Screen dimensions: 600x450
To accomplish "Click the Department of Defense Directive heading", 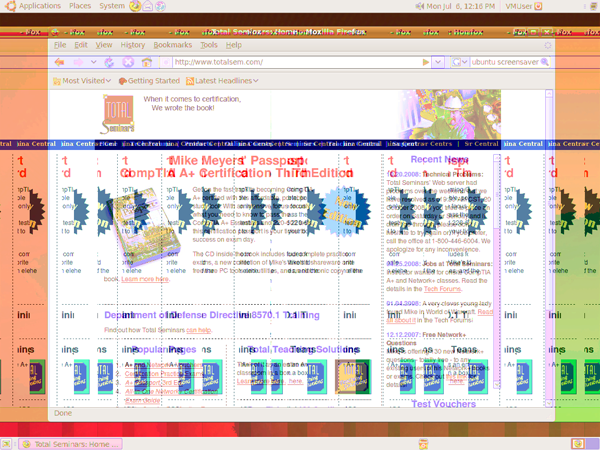I will tap(212, 315).
